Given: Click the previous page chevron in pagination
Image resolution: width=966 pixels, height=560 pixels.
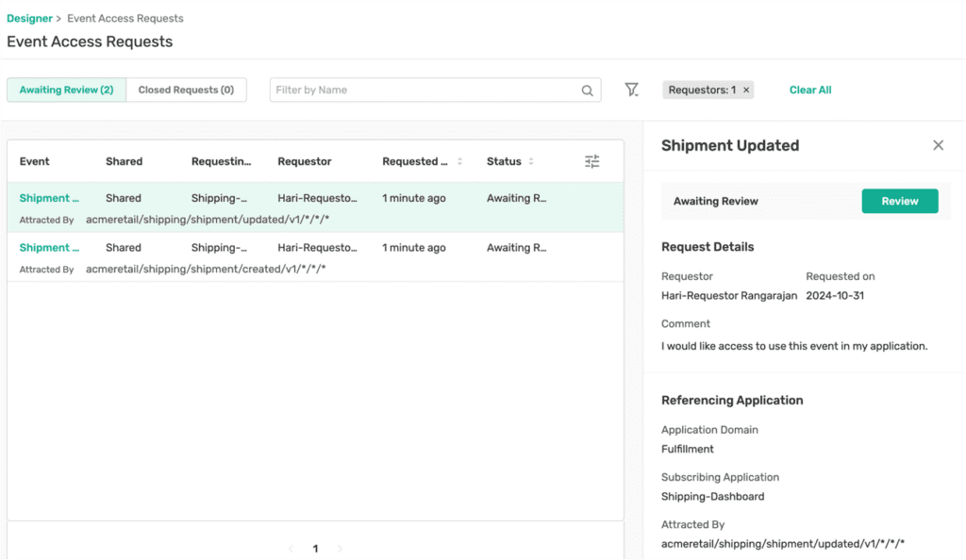Looking at the screenshot, I should pyautogui.click(x=292, y=548).
